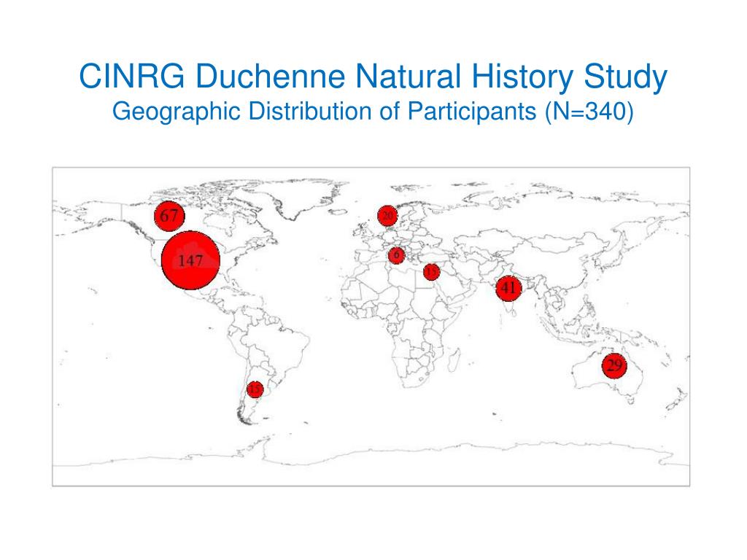Select the red bubble labeled 20
The image size is (747, 560).
coord(387,216)
